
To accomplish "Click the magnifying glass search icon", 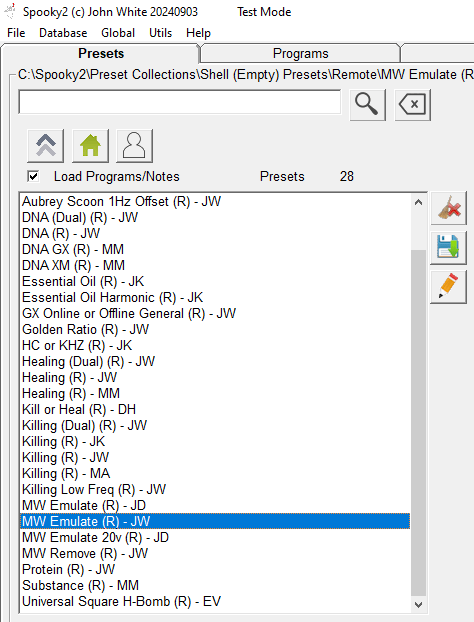I will (367, 105).
